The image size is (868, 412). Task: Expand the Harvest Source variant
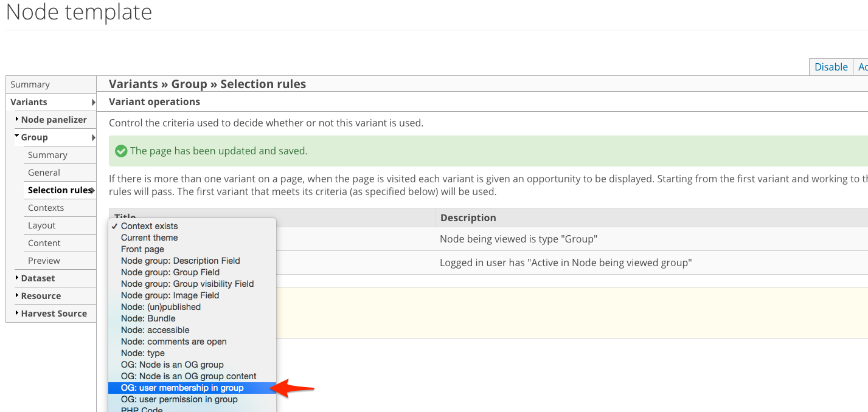(54, 314)
